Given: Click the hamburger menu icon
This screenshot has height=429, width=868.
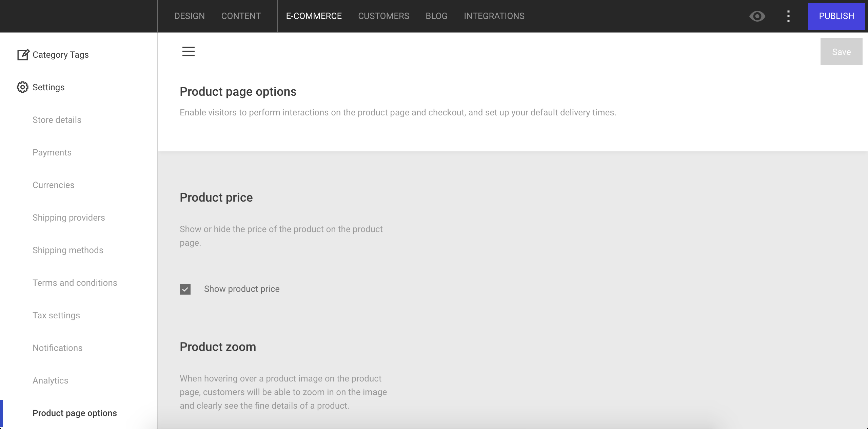Looking at the screenshot, I should pos(188,52).
